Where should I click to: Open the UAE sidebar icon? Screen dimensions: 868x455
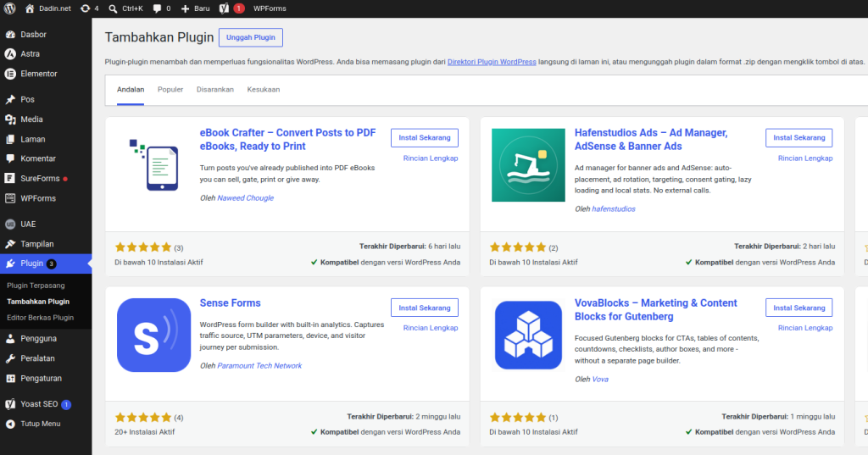10,225
